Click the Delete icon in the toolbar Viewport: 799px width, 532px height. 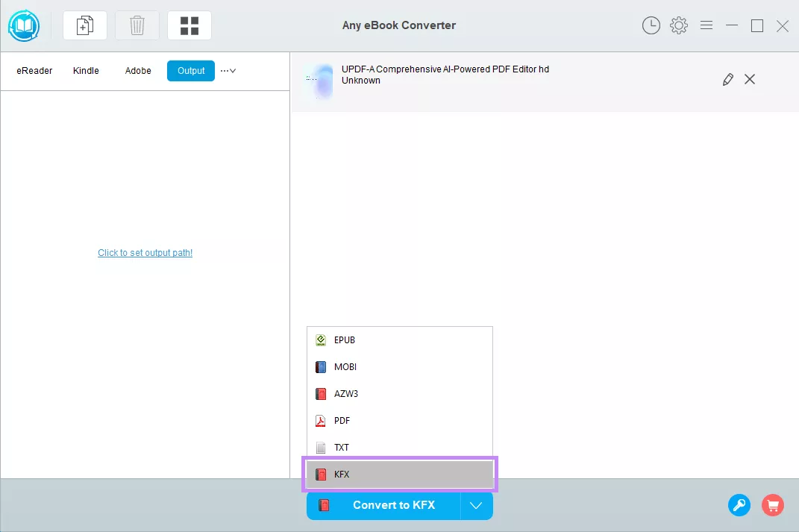(137, 25)
